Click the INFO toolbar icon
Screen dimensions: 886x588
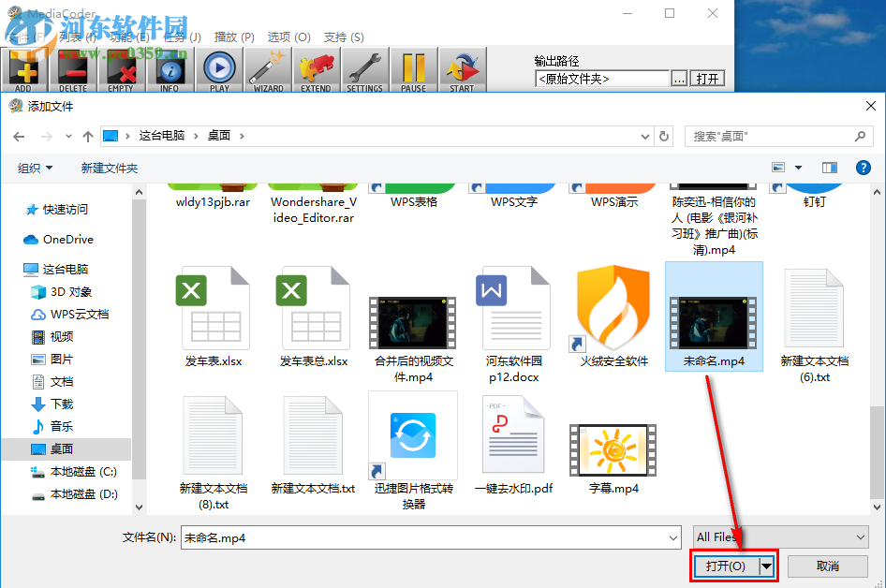click(170, 69)
